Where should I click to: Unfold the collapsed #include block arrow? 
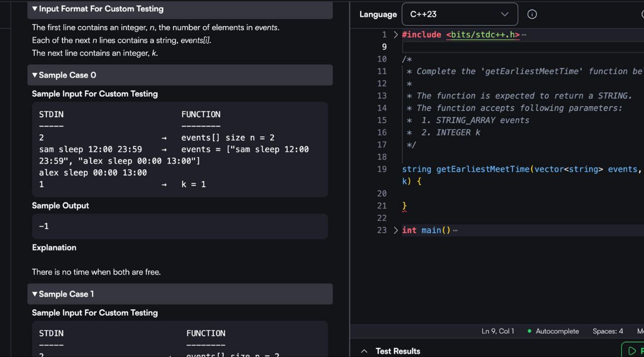(395, 35)
